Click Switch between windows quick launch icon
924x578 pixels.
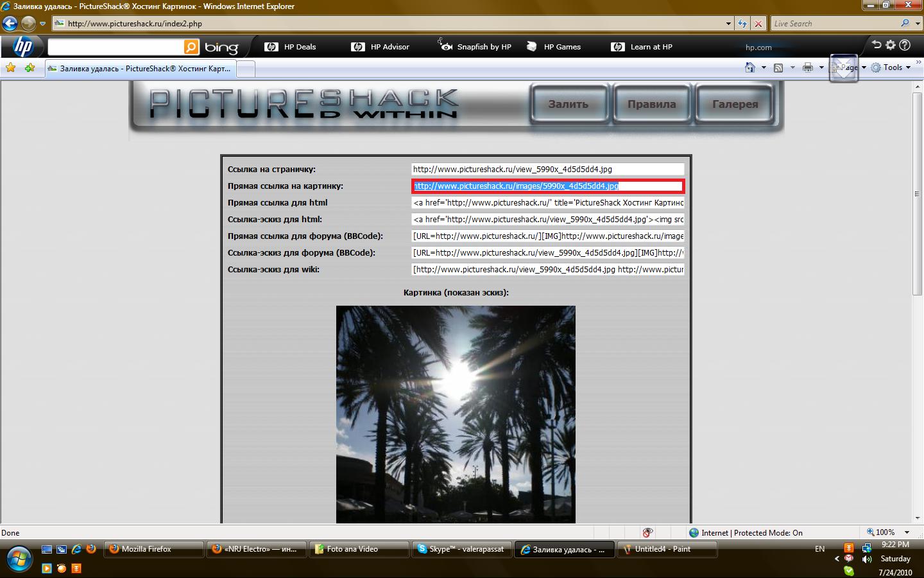point(62,549)
